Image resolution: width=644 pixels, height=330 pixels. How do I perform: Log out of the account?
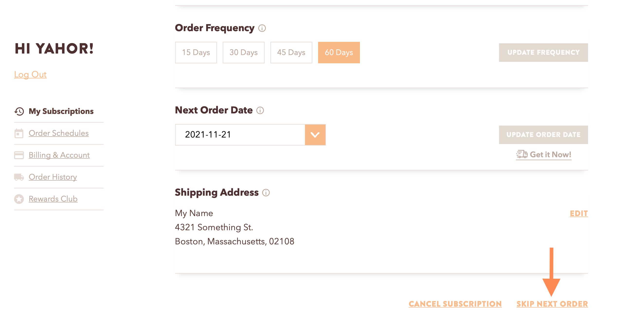[x=30, y=74]
